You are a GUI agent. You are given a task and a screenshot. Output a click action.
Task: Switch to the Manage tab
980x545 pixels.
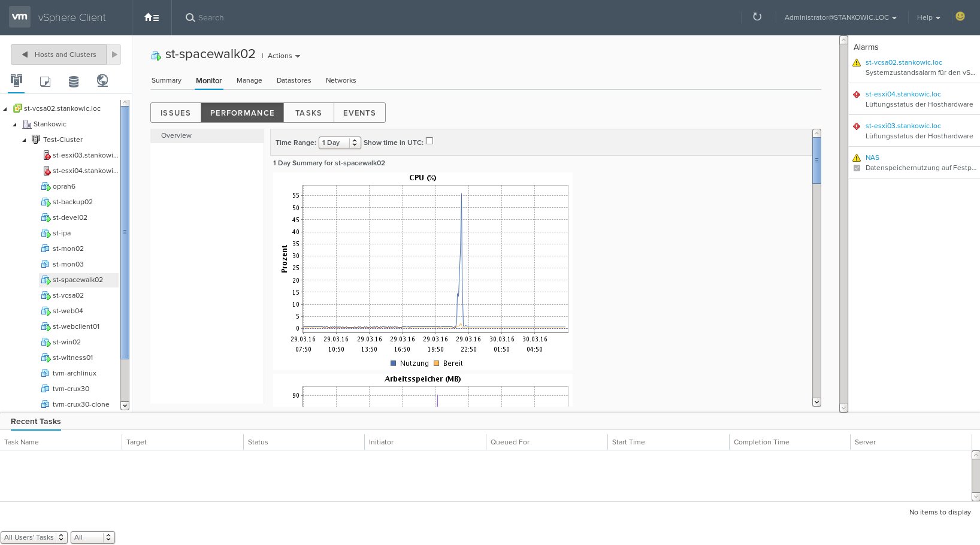(x=249, y=80)
